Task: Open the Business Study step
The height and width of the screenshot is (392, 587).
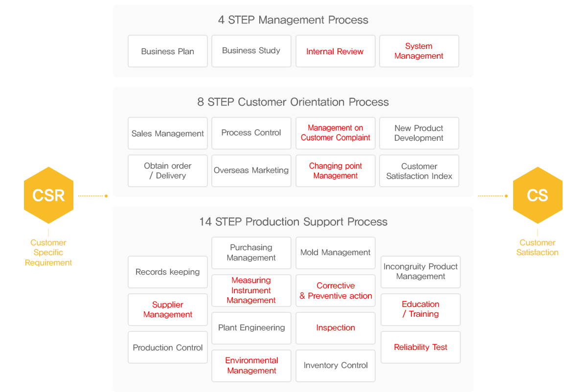Action: point(251,51)
